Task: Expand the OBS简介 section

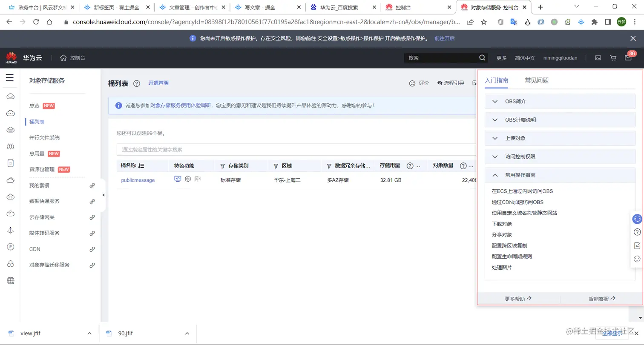Action: pyautogui.click(x=560, y=101)
